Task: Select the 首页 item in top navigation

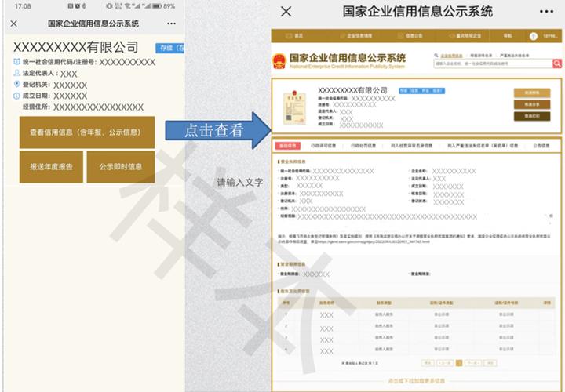Action: coord(298,36)
